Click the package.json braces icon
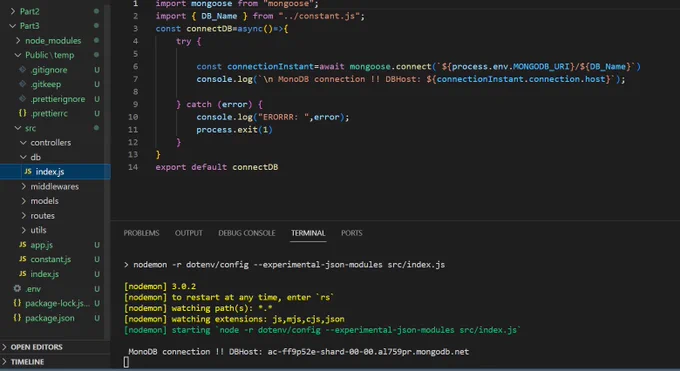The image size is (680, 371). 17,318
